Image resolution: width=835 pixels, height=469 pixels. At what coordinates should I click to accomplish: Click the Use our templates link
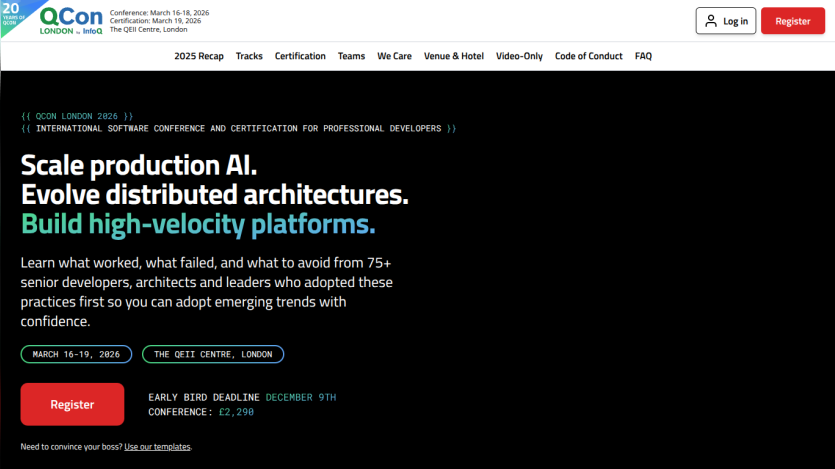157,447
